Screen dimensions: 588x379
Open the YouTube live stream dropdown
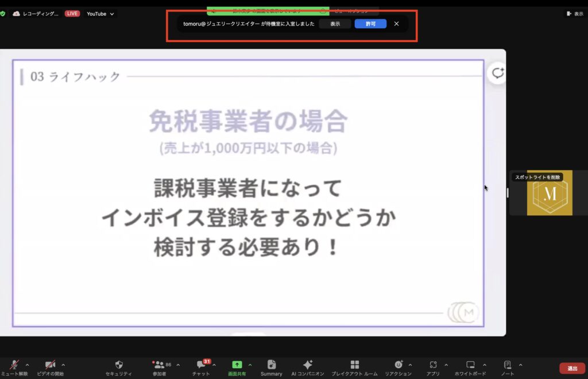[x=100, y=14]
